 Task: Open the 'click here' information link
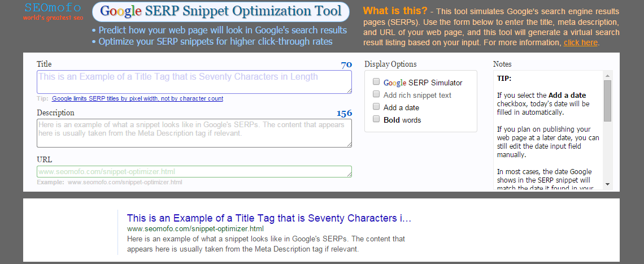point(580,42)
